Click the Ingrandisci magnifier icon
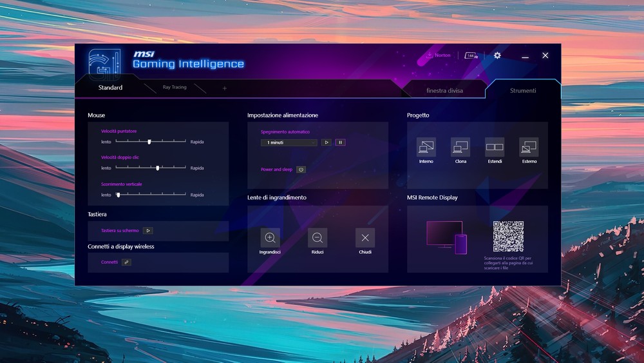The image size is (644, 363). [270, 238]
